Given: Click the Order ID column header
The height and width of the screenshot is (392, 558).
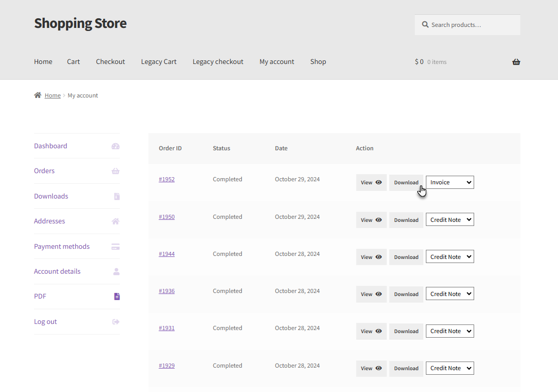Looking at the screenshot, I should click(170, 148).
